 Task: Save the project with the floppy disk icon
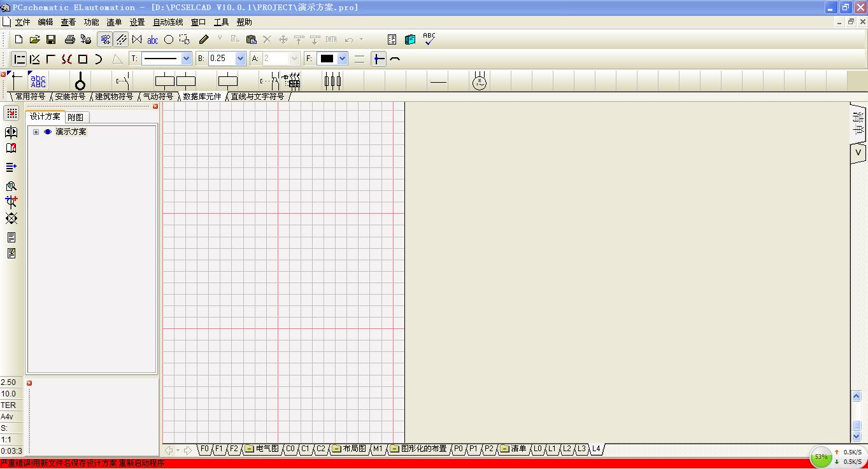(x=51, y=39)
